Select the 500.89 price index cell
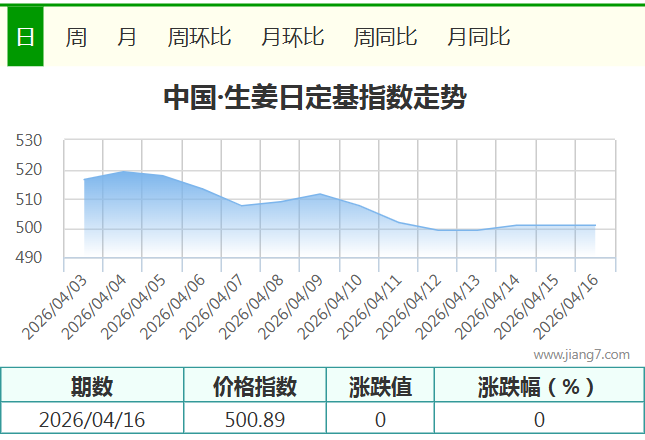Viewport: 645px width, 440px height. pyautogui.click(x=255, y=420)
